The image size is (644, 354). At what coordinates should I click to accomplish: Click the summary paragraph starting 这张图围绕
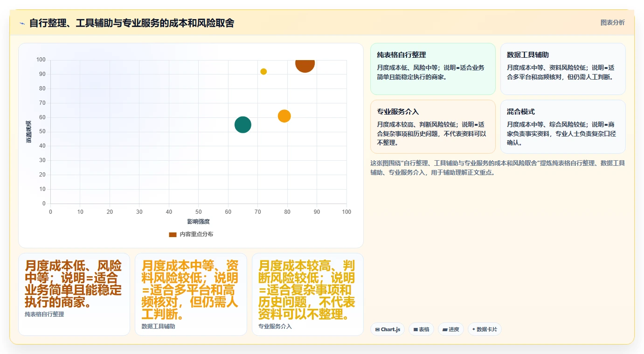tap(498, 168)
